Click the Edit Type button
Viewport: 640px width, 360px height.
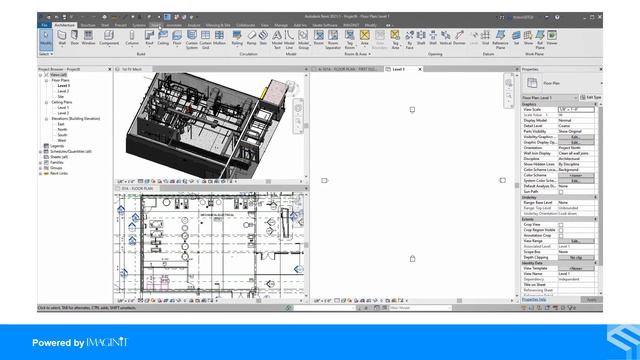click(591, 98)
